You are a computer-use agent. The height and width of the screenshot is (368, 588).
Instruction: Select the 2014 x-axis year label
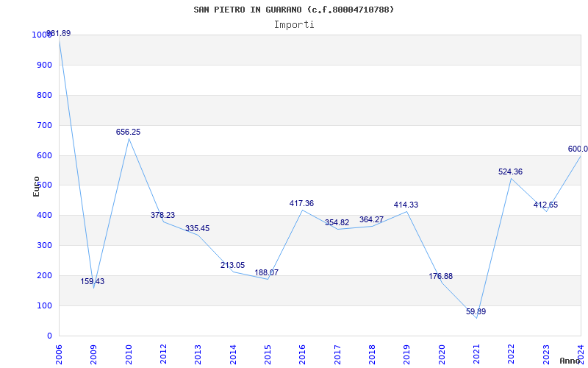[x=232, y=355]
